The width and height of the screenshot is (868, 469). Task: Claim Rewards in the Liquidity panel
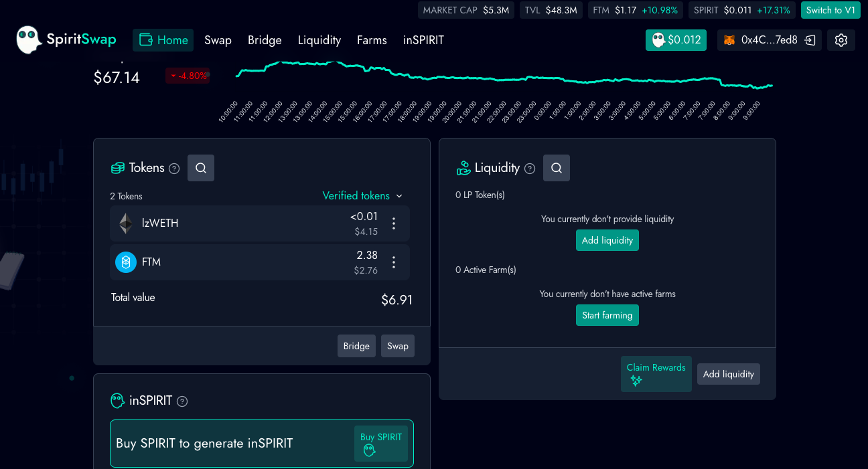coord(656,373)
